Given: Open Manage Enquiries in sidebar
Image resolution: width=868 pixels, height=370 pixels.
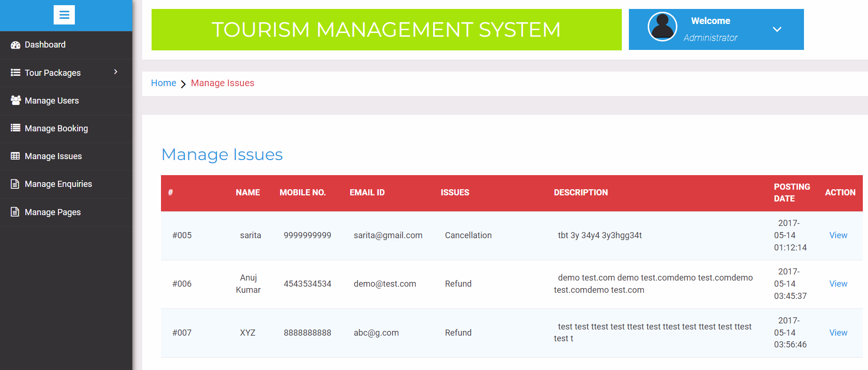Looking at the screenshot, I should [66, 184].
